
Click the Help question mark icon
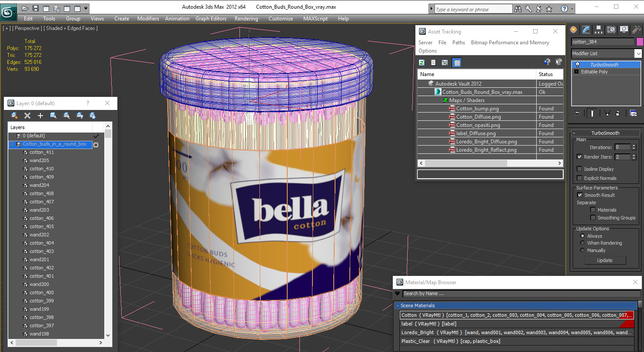564,9
